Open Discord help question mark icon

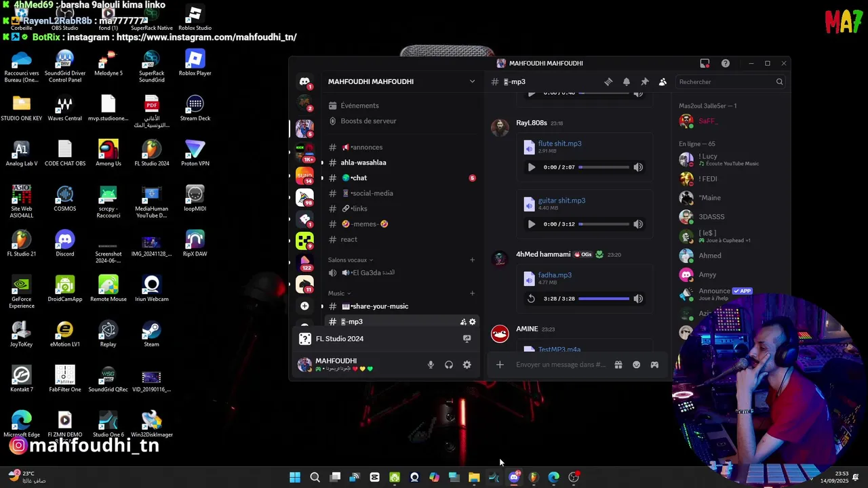pyautogui.click(x=726, y=63)
